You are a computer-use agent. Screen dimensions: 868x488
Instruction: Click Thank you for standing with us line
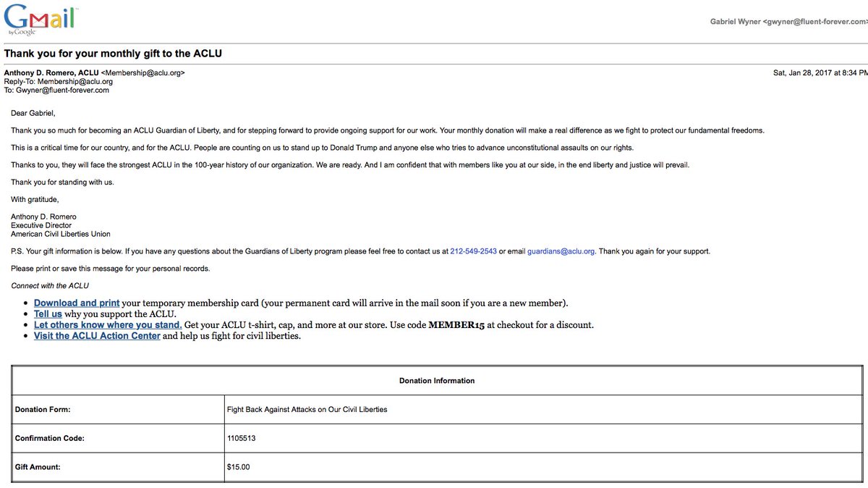62,182
